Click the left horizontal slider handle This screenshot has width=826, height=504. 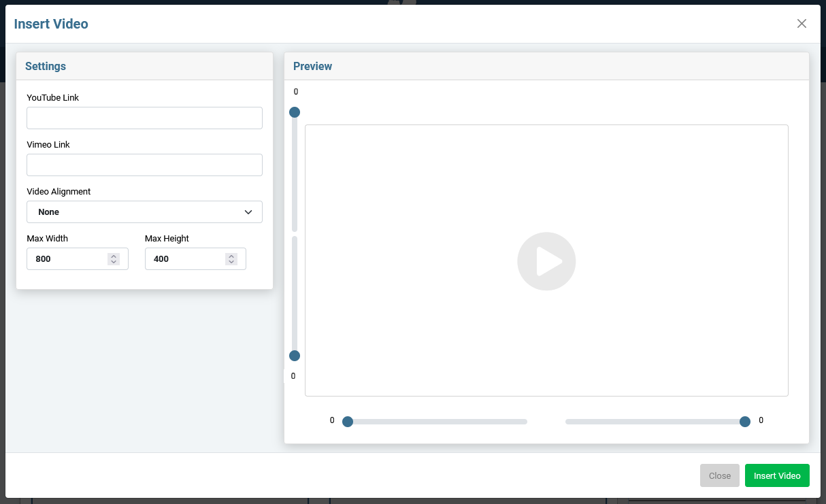click(348, 422)
